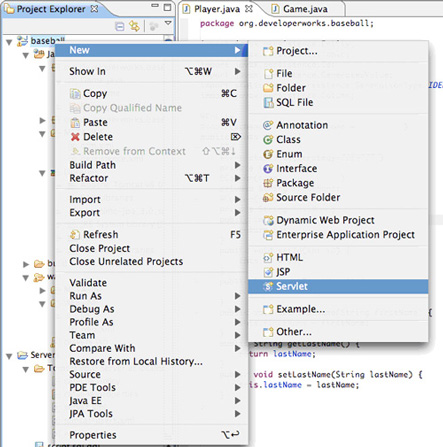Open the PDE Tools submenu

pyautogui.click(x=151, y=388)
